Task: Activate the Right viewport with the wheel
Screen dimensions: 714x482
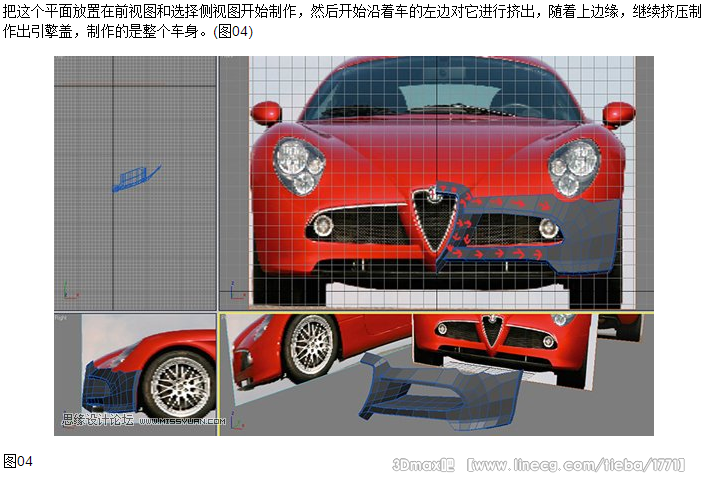Action: pyautogui.click(x=135, y=375)
